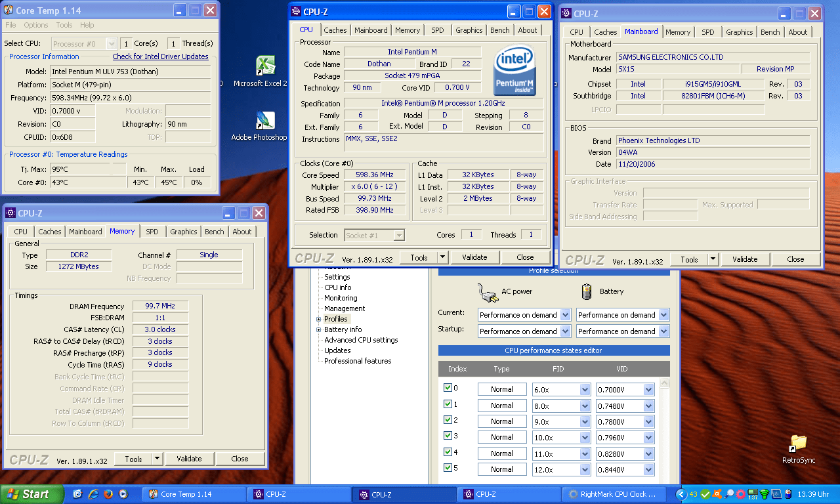Launch Firefox from quick launch
The height and width of the screenshot is (504, 840).
click(108, 494)
